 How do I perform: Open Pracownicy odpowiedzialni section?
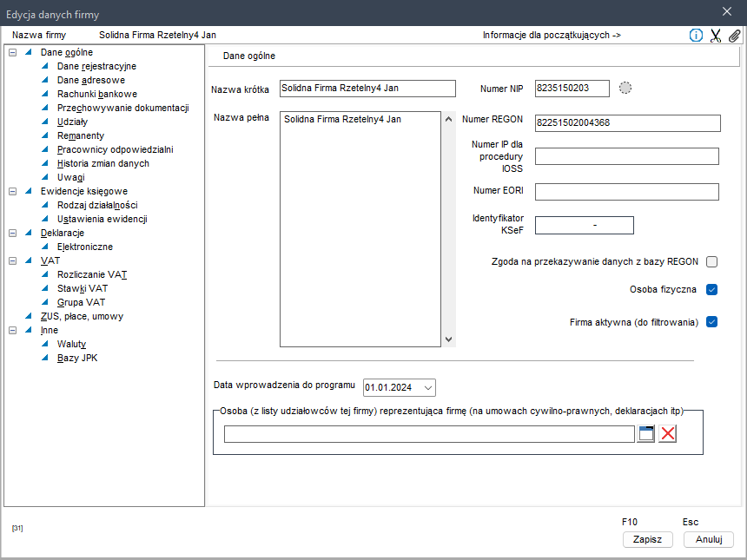[x=116, y=149]
